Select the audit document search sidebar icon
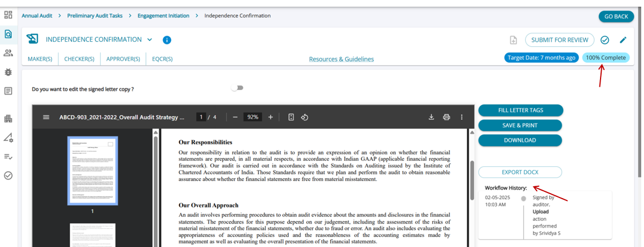 [8, 34]
